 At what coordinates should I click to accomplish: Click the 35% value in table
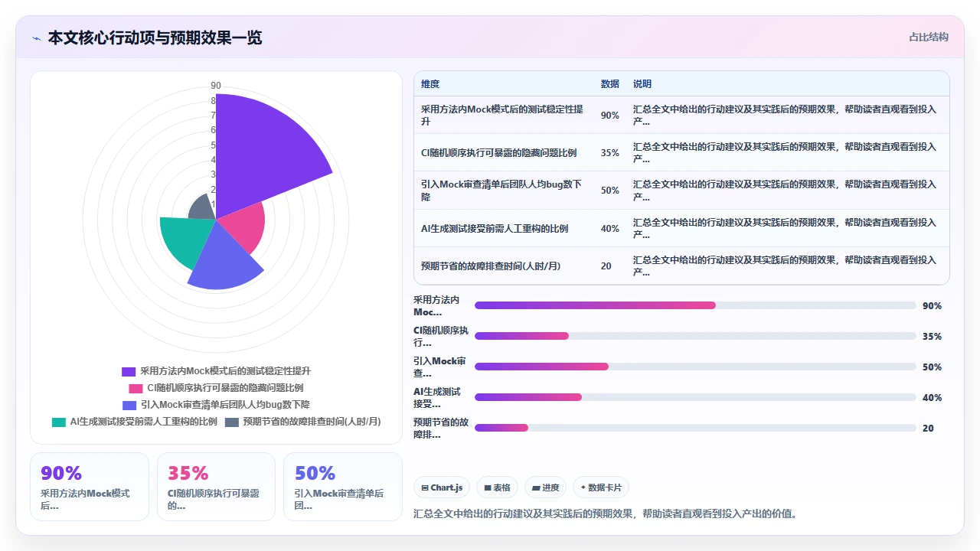pos(610,152)
